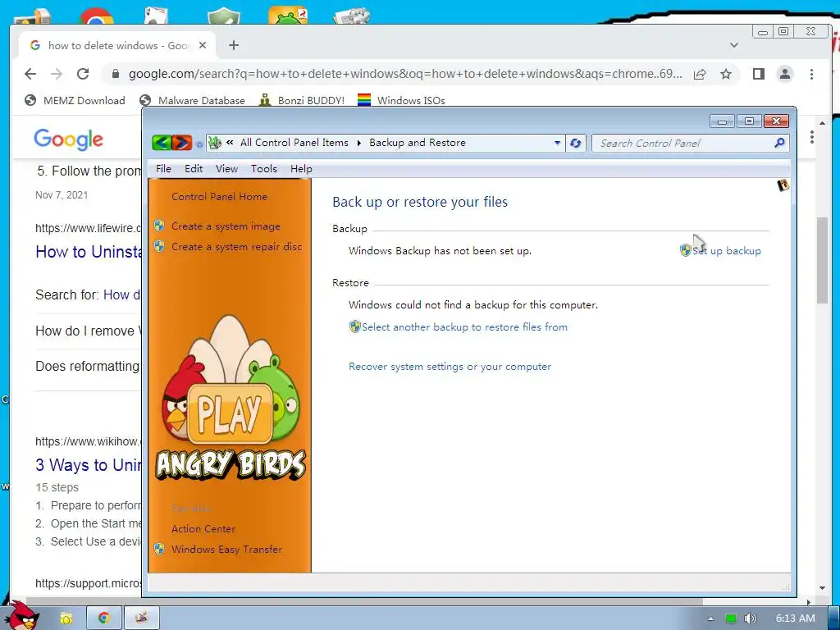Switch to Control Panel taskbar button

point(141,619)
